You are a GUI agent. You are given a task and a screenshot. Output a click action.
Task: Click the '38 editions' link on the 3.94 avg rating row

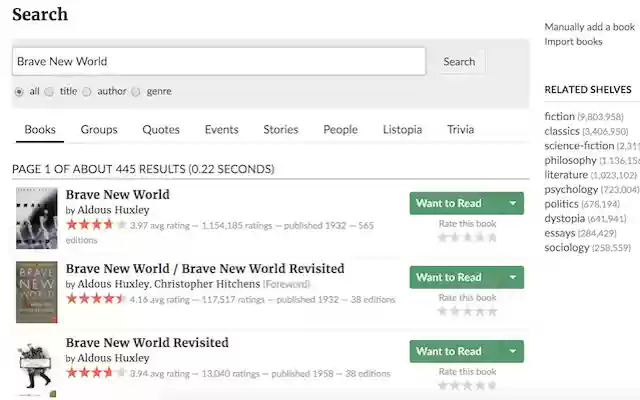368,373
